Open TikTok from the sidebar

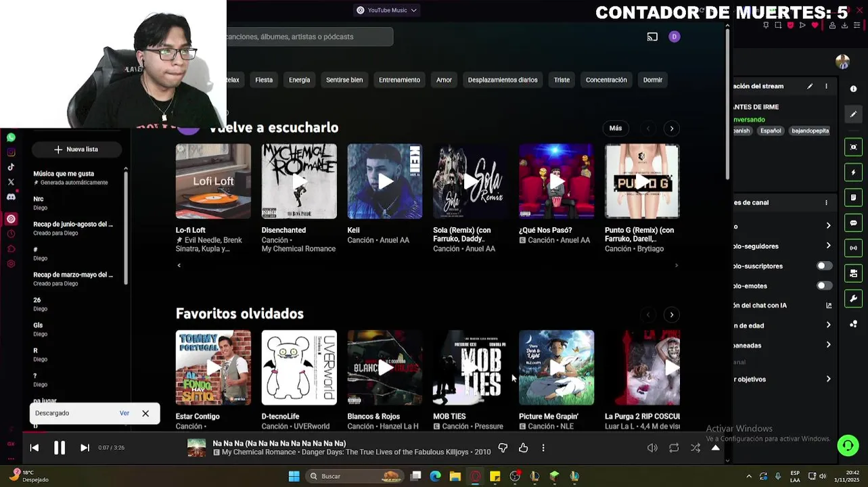[x=11, y=167]
